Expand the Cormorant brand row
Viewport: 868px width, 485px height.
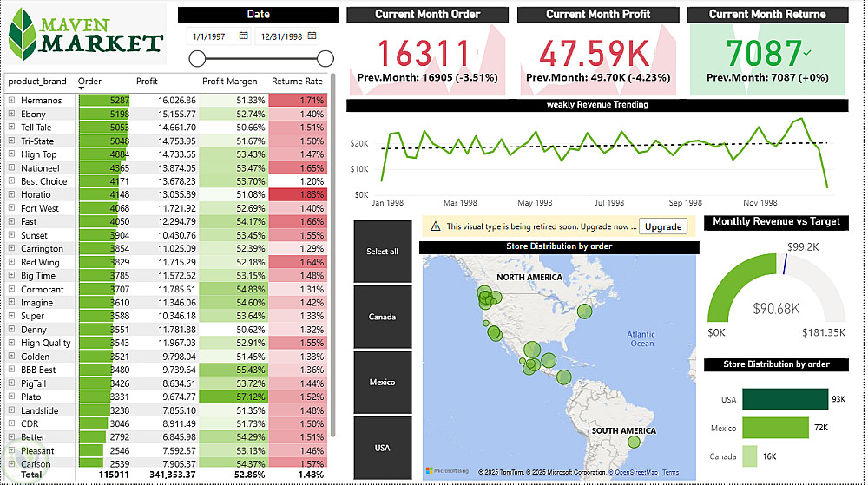11,289
